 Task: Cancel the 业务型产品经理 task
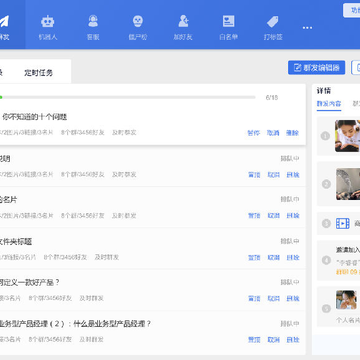(x=274, y=340)
